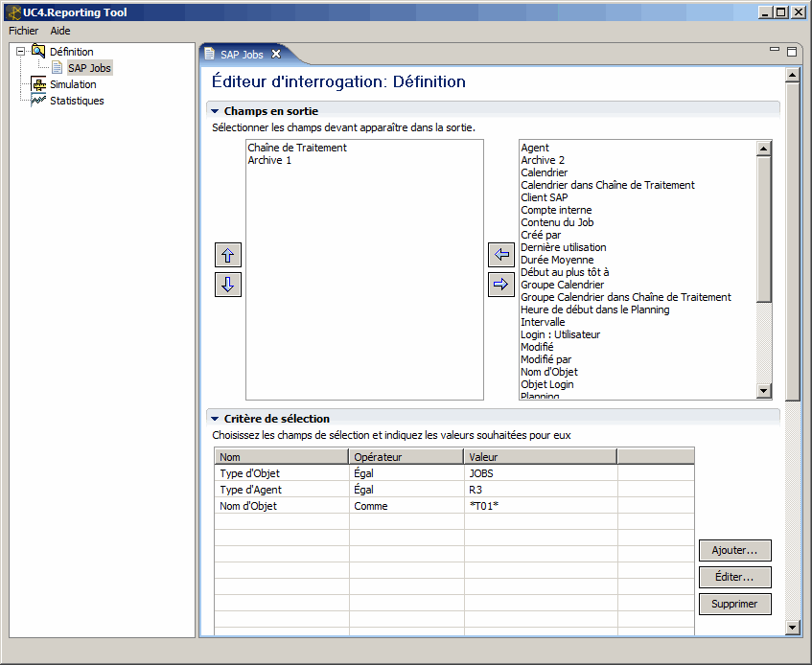Click the Nom column header
This screenshot has width=812, height=665.
(x=282, y=456)
